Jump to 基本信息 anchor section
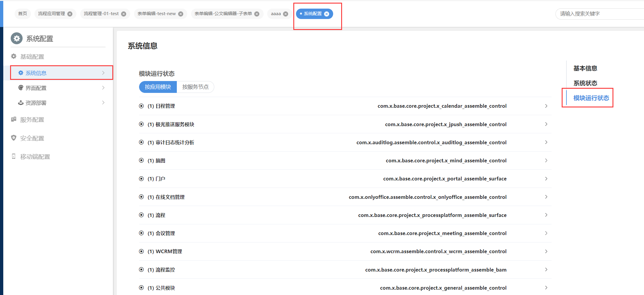The image size is (644, 295). point(585,68)
